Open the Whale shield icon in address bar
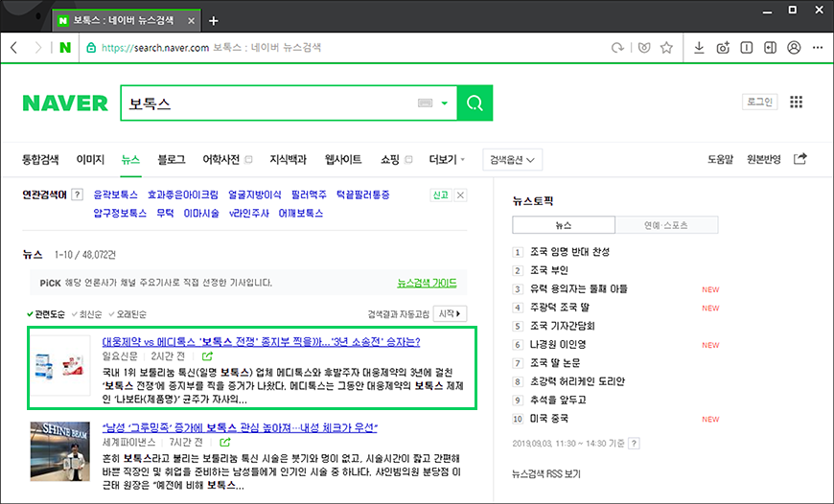The height and width of the screenshot is (504, 834). pyautogui.click(x=644, y=48)
